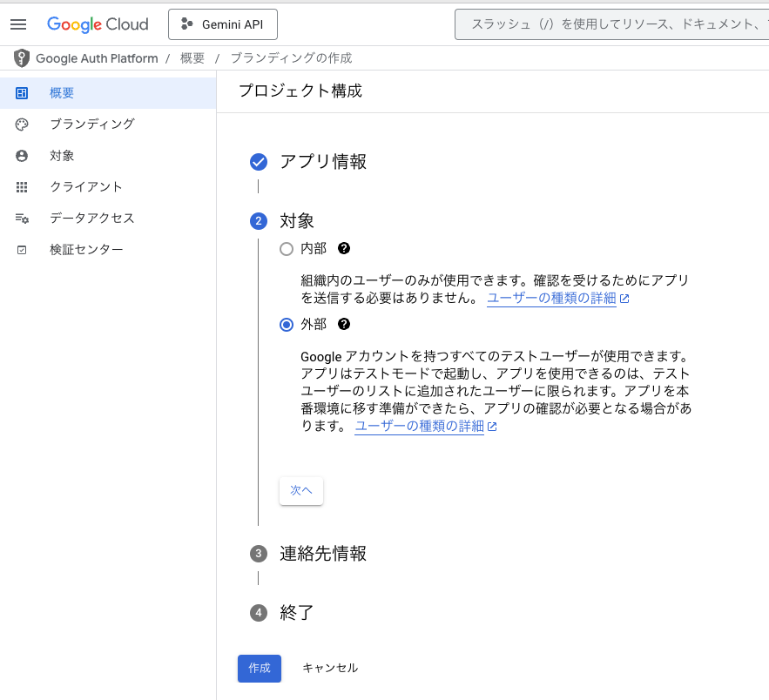769x700 pixels.
Task: Select 概要 in the sidebar
Action: pyautogui.click(x=108, y=92)
